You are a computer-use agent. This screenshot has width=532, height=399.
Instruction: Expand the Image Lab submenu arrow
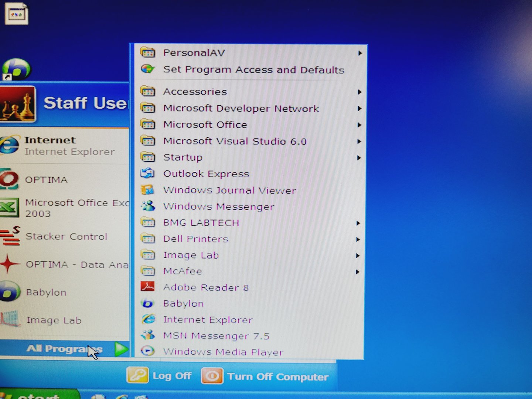click(358, 255)
